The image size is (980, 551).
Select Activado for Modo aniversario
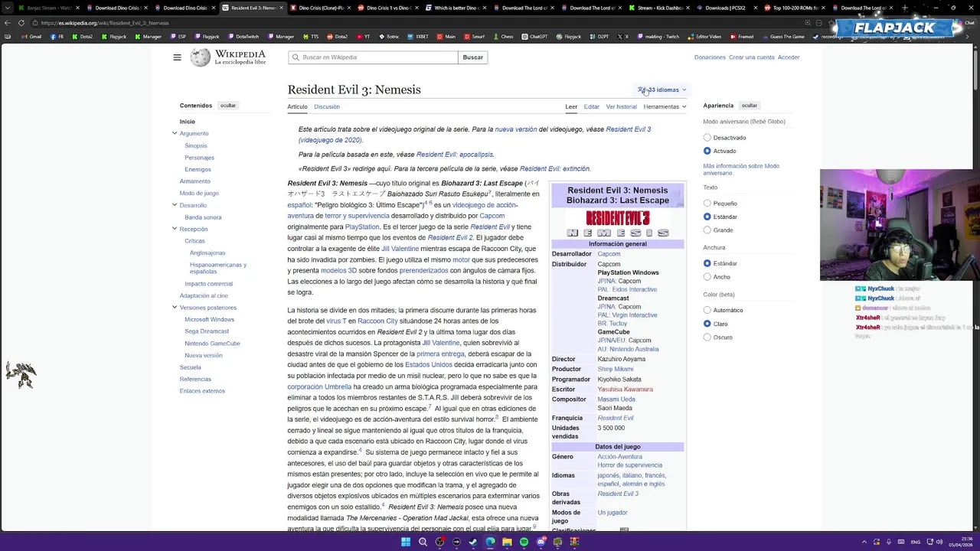707,151
